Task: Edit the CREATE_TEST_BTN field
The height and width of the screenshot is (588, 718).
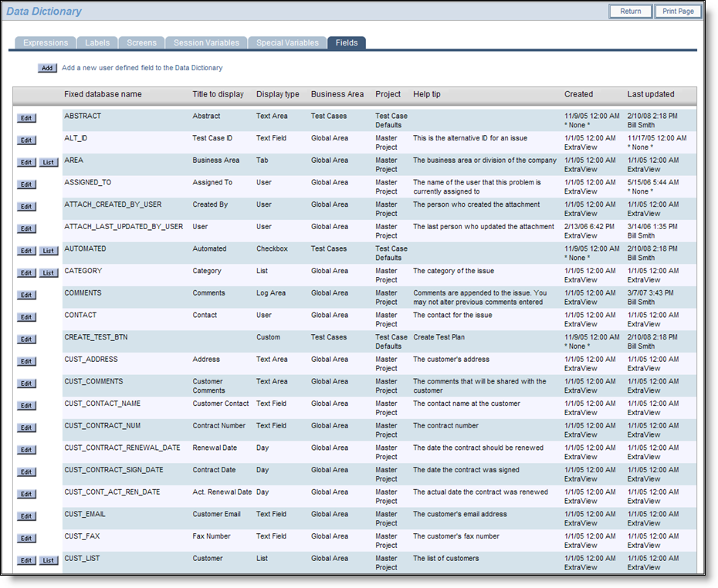Action: point(26,340)
